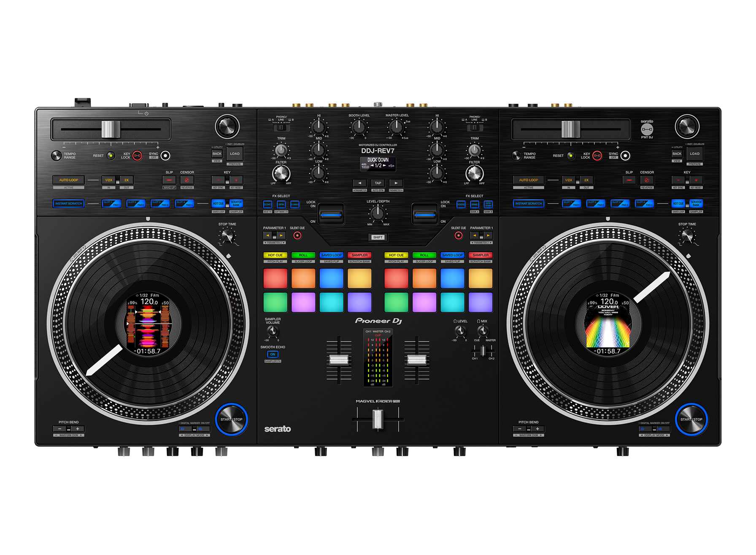Toggle the left deck 33 rpm button
756x555 pixels.
click(x=185, y=429)
